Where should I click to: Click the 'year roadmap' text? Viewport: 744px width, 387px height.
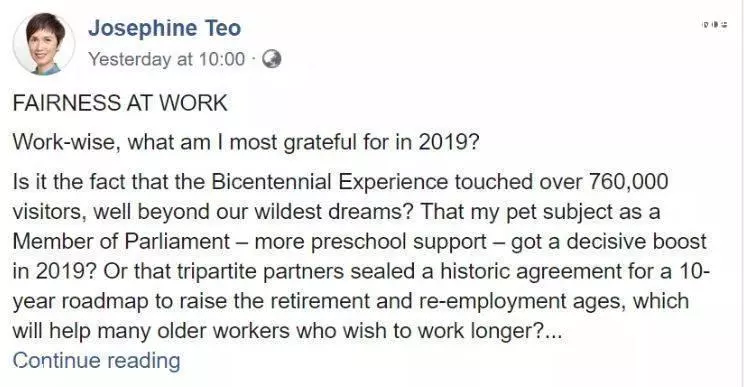click(80, 302)
